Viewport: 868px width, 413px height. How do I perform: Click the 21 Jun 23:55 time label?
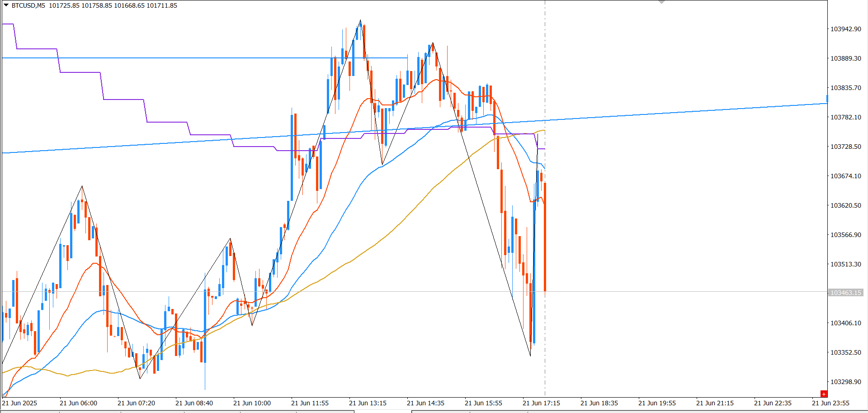pyautogui.click(x=830, y=403)
